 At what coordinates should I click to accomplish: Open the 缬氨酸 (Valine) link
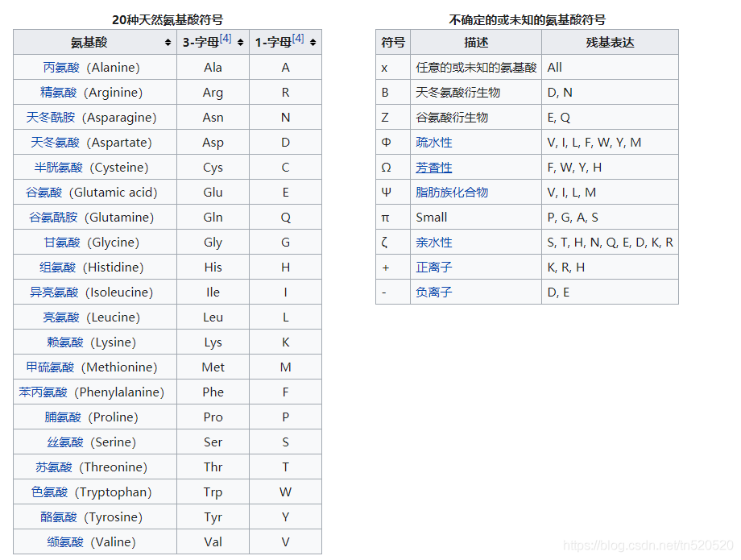click(64, 542)
